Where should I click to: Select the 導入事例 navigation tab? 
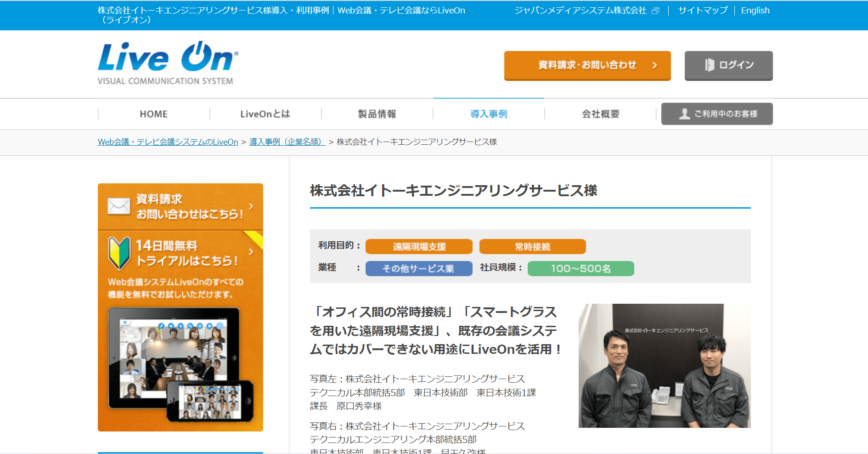489,114
